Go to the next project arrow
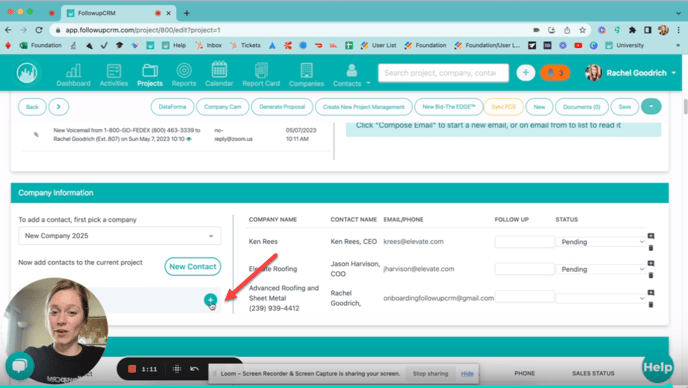This screenshot has width=688, height=388. pyautogui.click(x=58, y=107)
